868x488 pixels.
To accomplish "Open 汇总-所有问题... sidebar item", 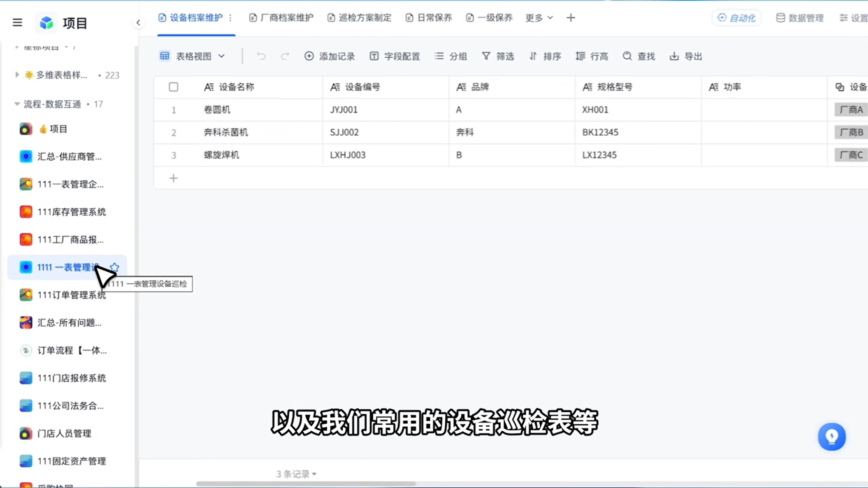I will pyautogui.click(x=67, y=323).
